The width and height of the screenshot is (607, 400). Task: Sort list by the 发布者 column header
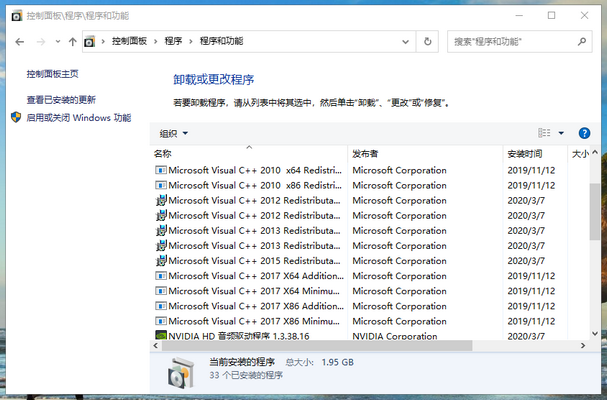[x=364, y=154]
